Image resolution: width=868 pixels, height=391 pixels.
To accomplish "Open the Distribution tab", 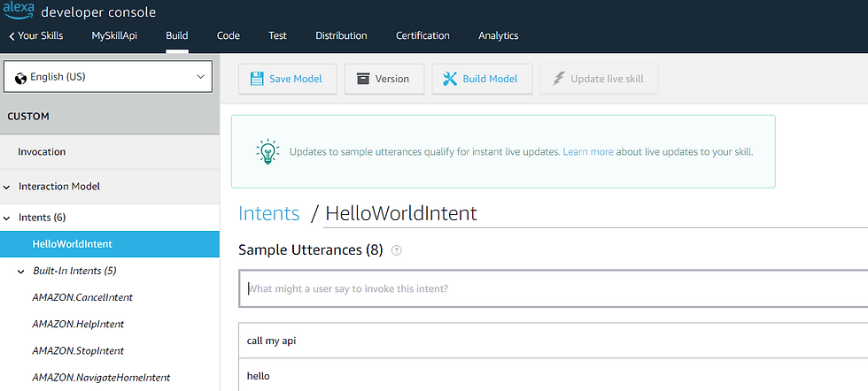I will tap(341, 35).
